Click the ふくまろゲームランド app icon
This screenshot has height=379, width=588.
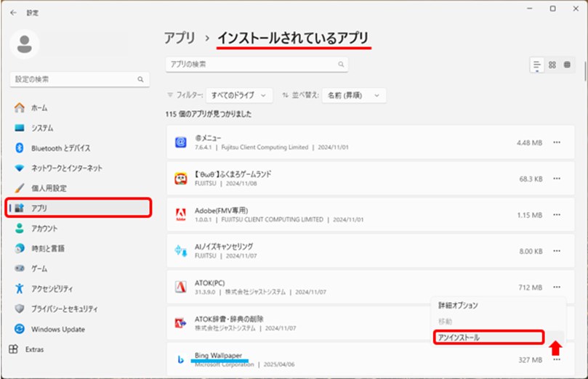(x=181, y=179)
